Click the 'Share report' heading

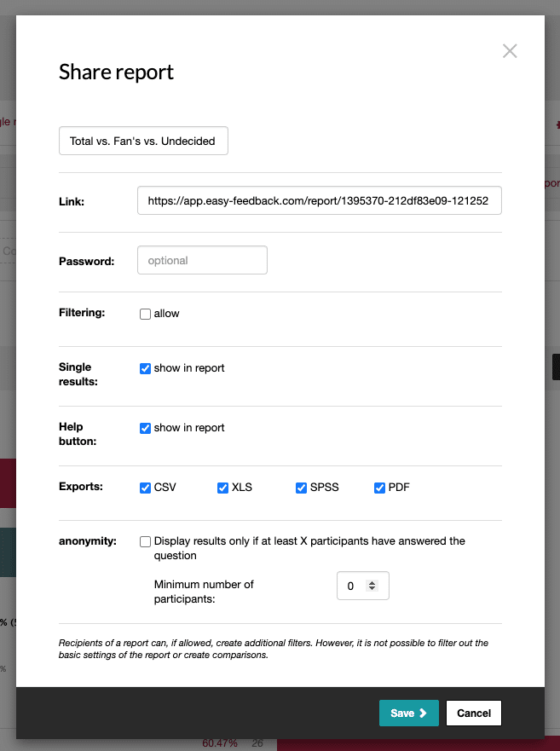116,72
